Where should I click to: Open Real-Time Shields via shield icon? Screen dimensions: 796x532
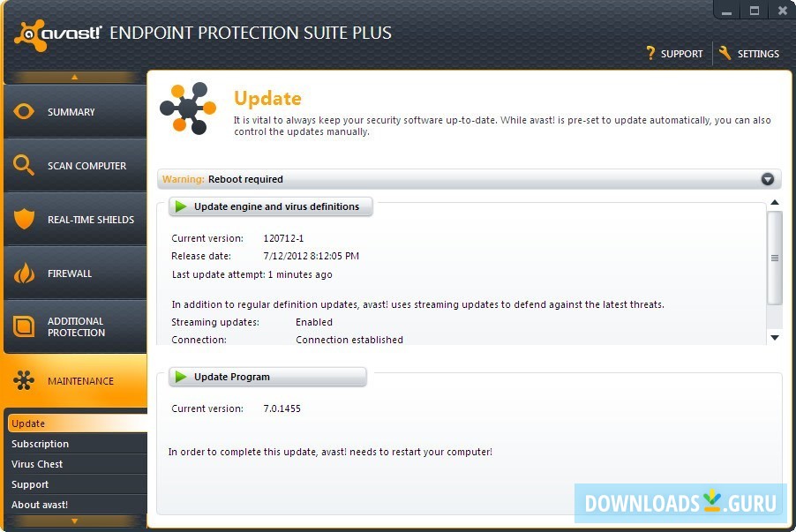click(x=24, y=219)
